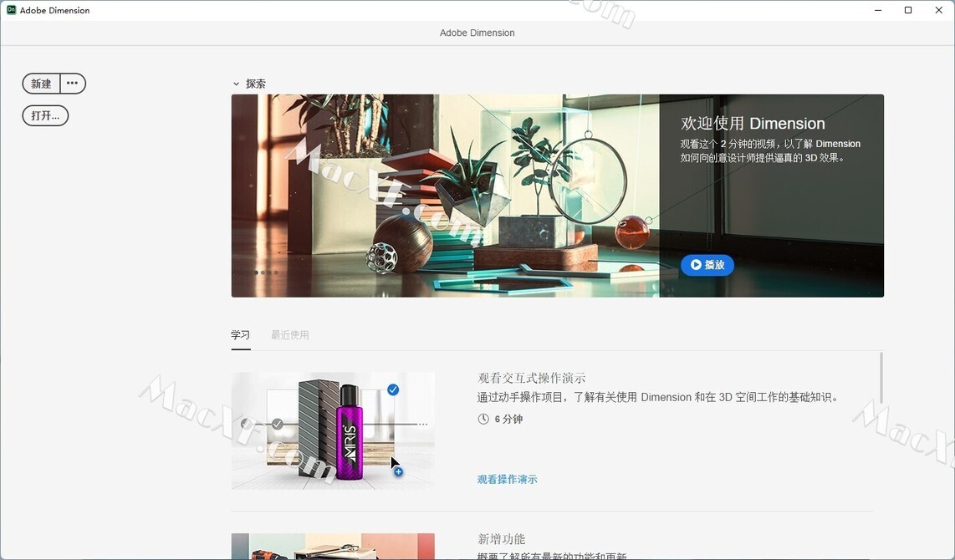This screenshot has width=955, height=560.
Task: Open the 新增功能 thumbnail image
Action: click(333, 547)
